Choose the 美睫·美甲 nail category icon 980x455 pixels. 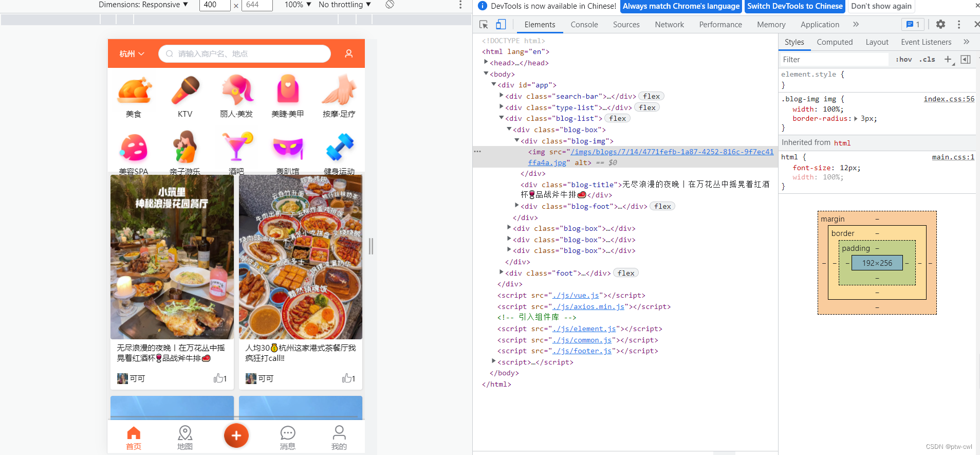coord(288,89)
